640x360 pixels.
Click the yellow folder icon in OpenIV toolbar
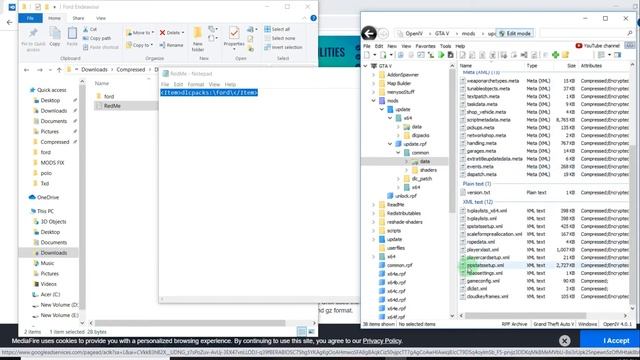[565, 55]
